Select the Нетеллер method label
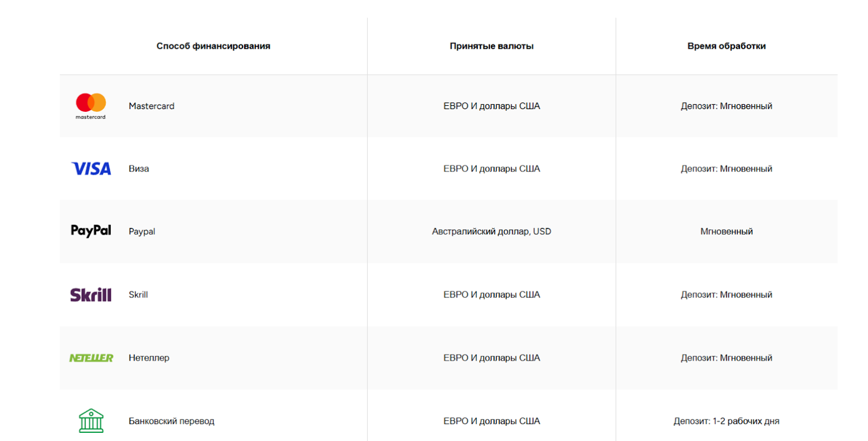Image resolution: width=868 pixels, height=441 pixels. tap(149, 358)
